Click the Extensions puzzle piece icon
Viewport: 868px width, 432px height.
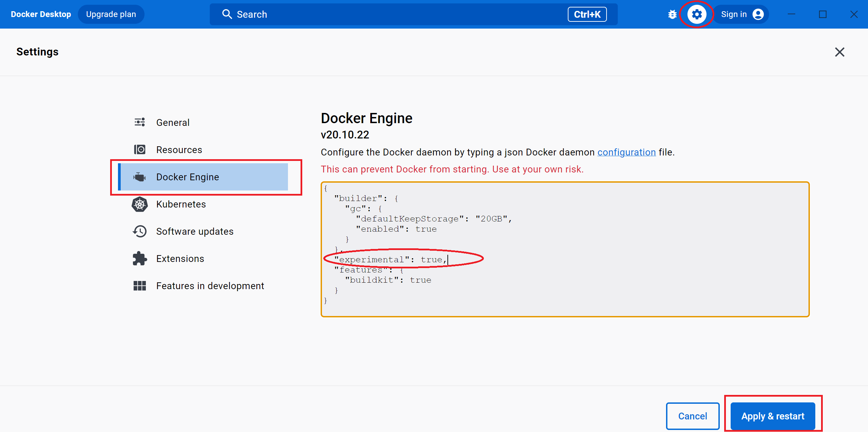pyautogui.click(x=139, y=258)
